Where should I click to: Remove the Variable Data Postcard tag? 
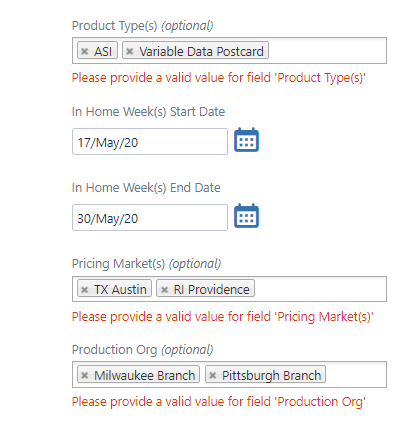click(130, 51)
